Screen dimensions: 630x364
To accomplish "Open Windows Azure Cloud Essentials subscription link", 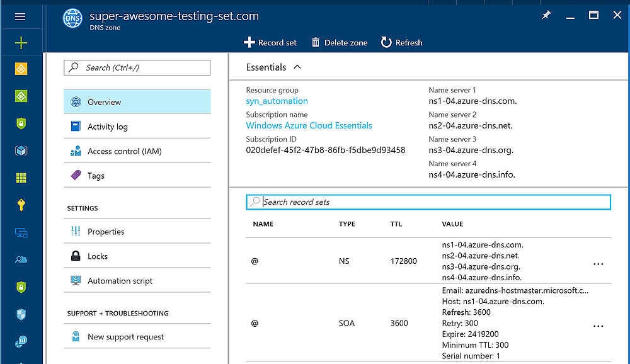I will click(309, 125).
